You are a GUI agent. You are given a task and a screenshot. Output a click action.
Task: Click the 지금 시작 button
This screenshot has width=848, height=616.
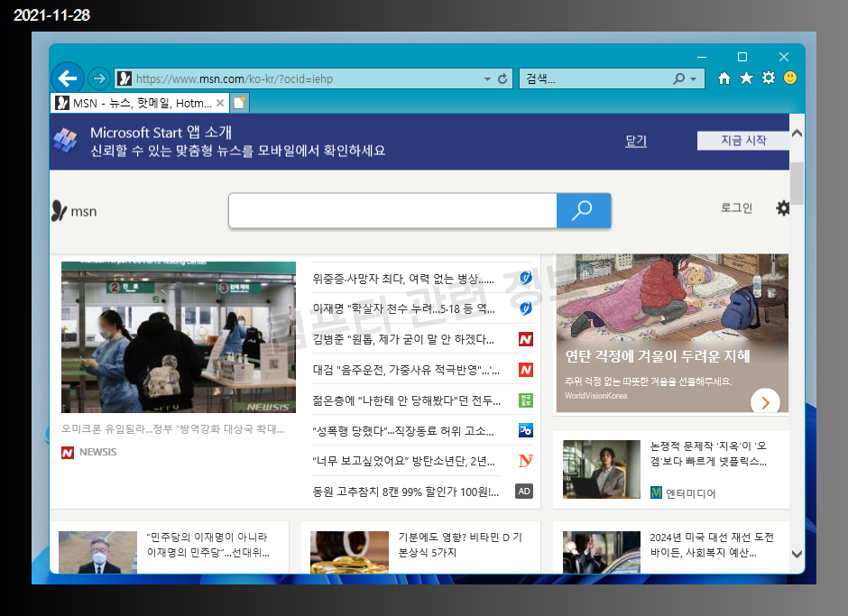point(743,141)
